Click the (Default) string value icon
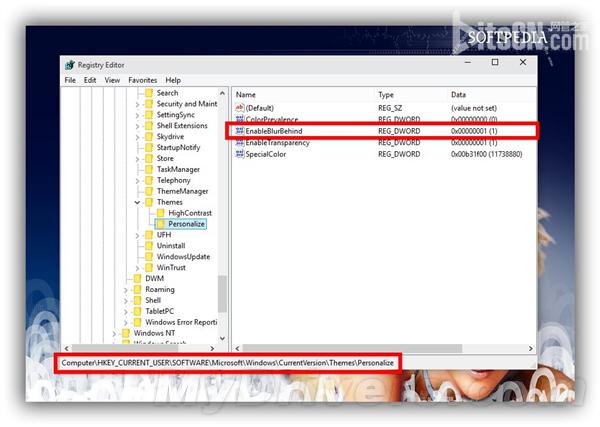 [240, 108]
